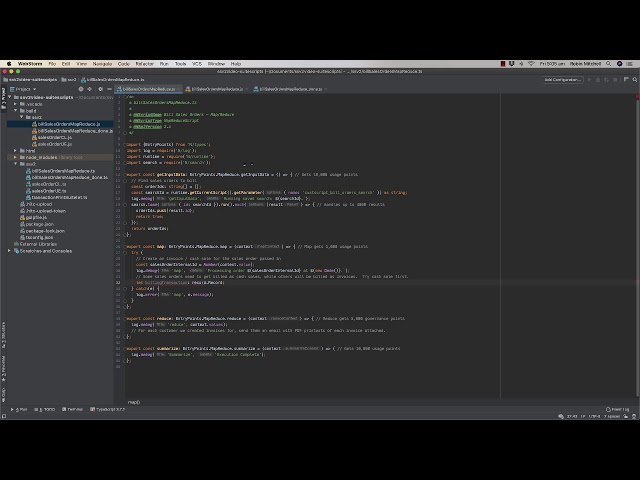Click the green Run arrow in the top toolbar

click(589, 80)
